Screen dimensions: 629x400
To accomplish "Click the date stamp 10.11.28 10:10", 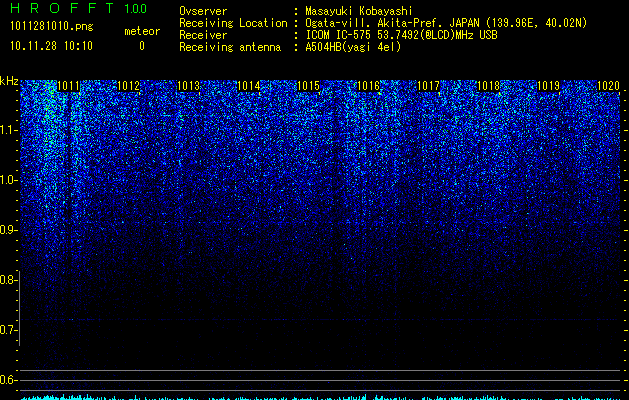I will point(51,46).
